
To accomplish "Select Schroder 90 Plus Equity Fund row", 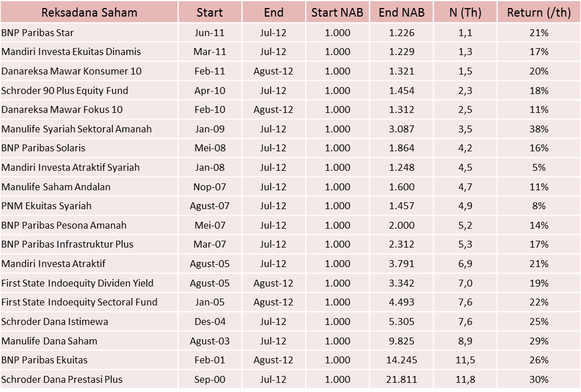I will click(x=65, y=91).
